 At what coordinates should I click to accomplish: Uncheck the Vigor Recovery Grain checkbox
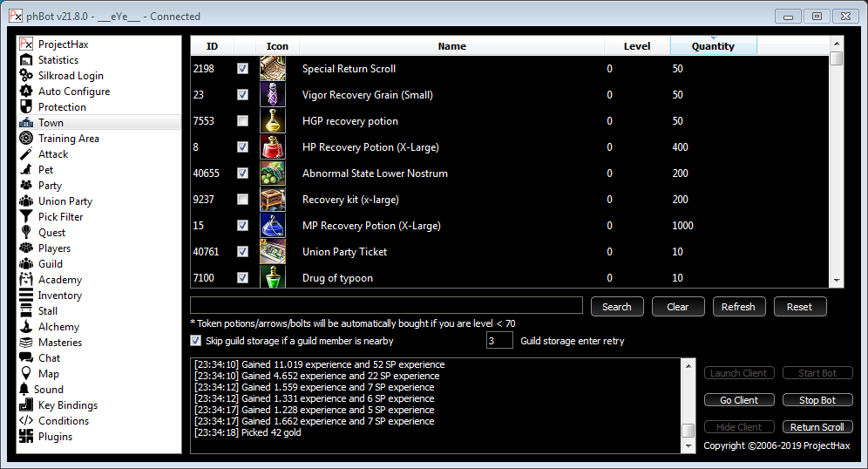click(242, 95)
